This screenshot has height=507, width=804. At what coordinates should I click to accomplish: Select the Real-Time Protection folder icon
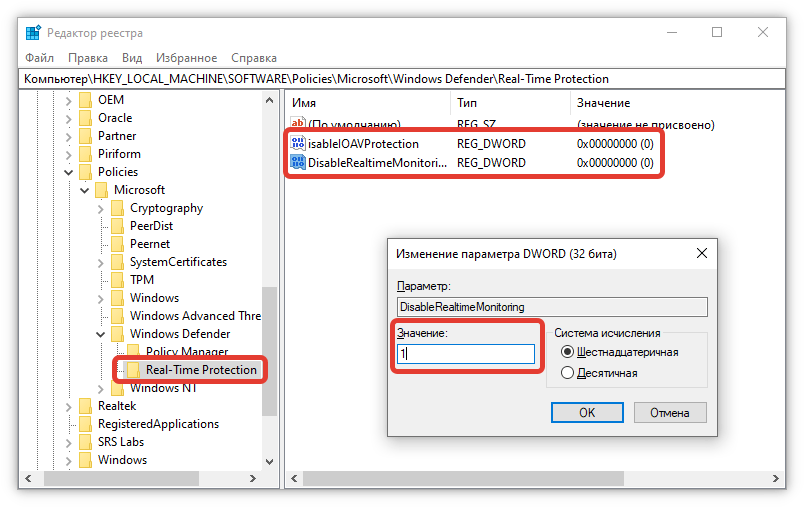point(134,370)
